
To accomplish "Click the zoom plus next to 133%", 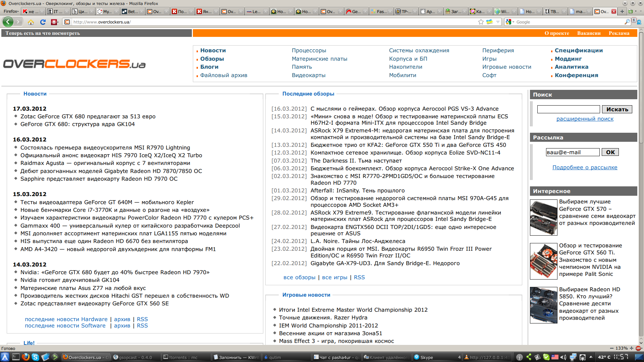I will tap(632, 348).
